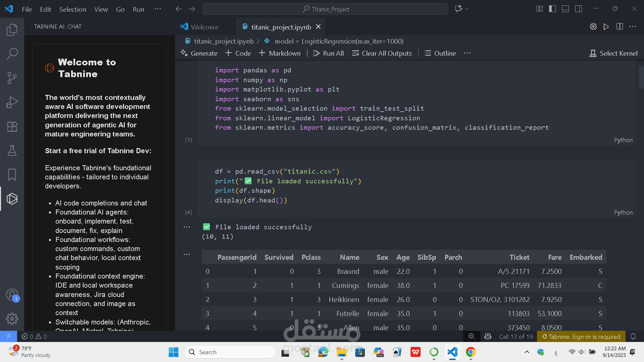Image resolution: width=644 pixels, height=362 pixels.
Task: Click the Windows taskbar Search box
Action: pos(230,352)
